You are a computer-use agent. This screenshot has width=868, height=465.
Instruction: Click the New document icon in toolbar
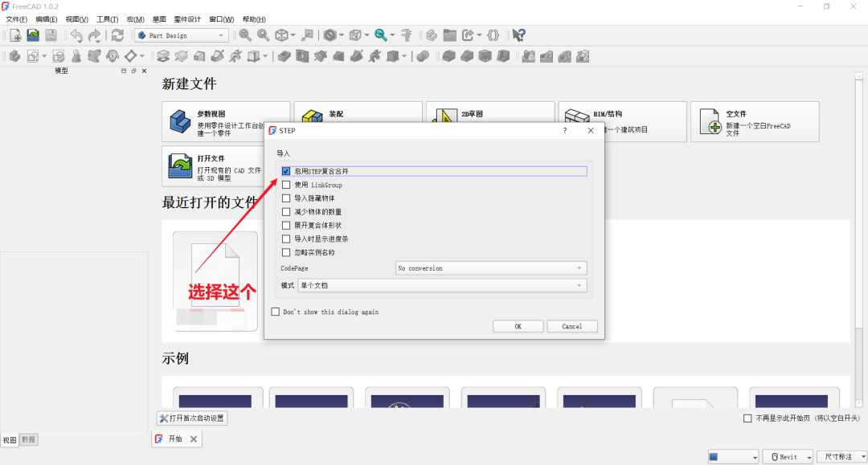[x=14, y=35]
